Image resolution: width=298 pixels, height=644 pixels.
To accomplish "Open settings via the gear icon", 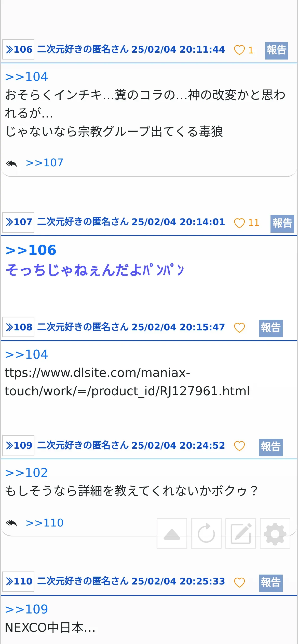I will pyautogui.click(x=275, y=533).
